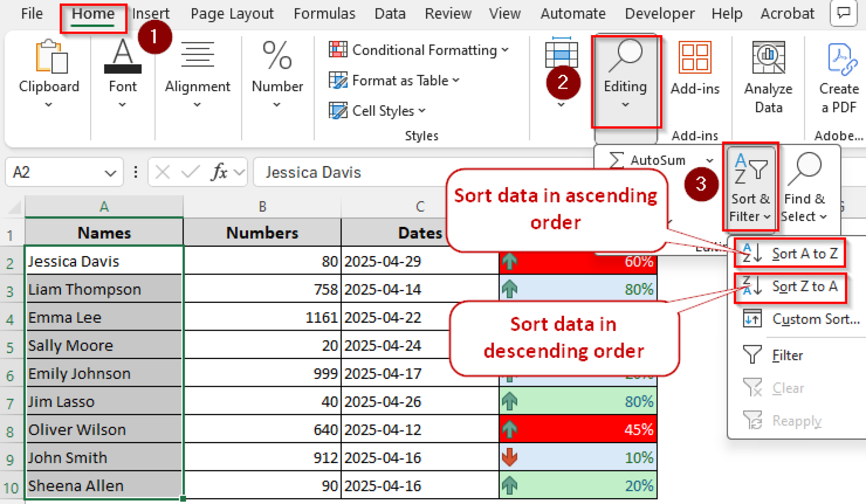Viewport: 866px width, 504px height.
Task: Open the Font group dropdown
Action: point(122,104)
